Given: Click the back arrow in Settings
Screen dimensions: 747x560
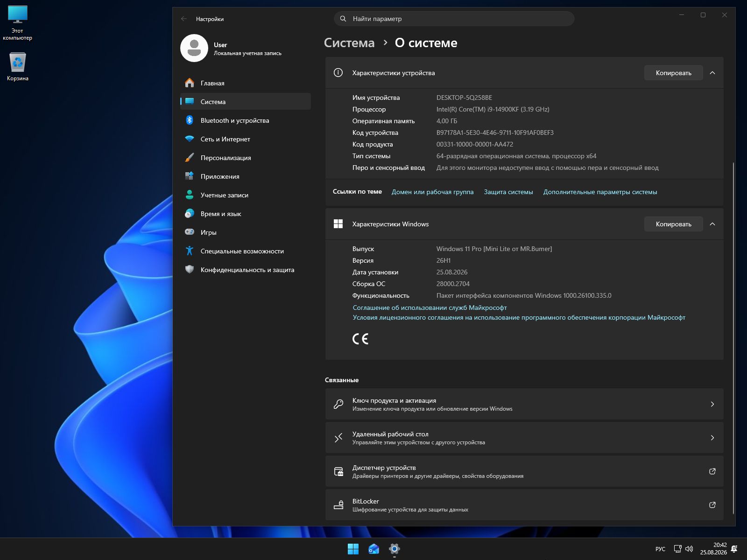Looking at the screenshot, I should point(184,19).
